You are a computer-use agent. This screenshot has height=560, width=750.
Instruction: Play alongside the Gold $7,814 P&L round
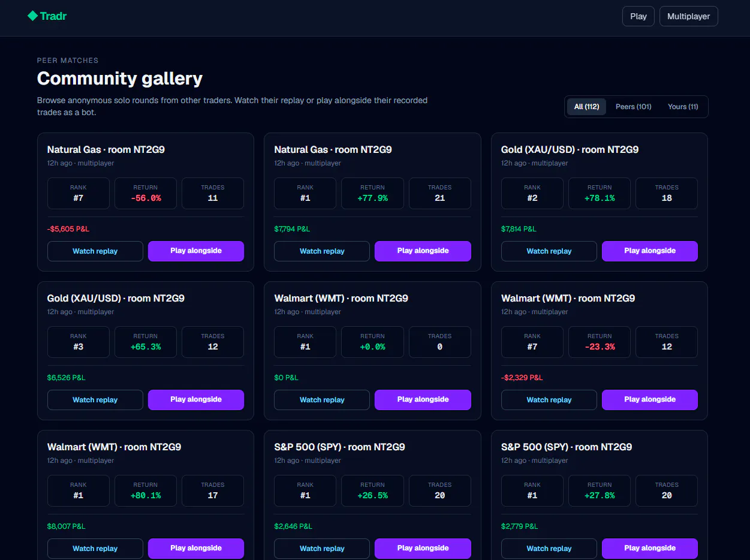tap(650, 251)
